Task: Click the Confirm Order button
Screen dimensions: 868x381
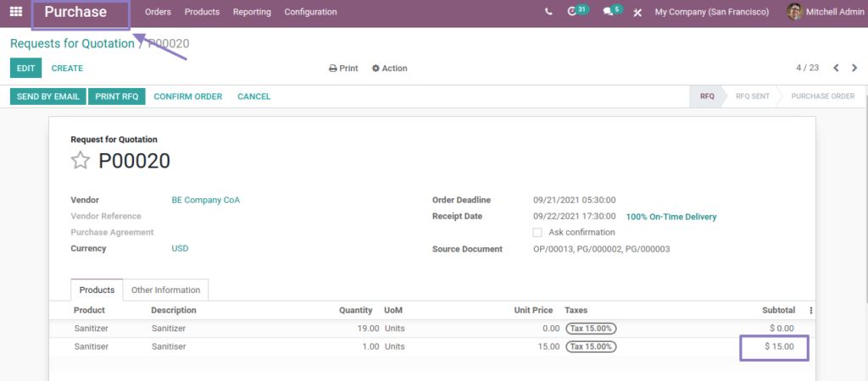Action: pyautogui.click(x=187, y=97)
